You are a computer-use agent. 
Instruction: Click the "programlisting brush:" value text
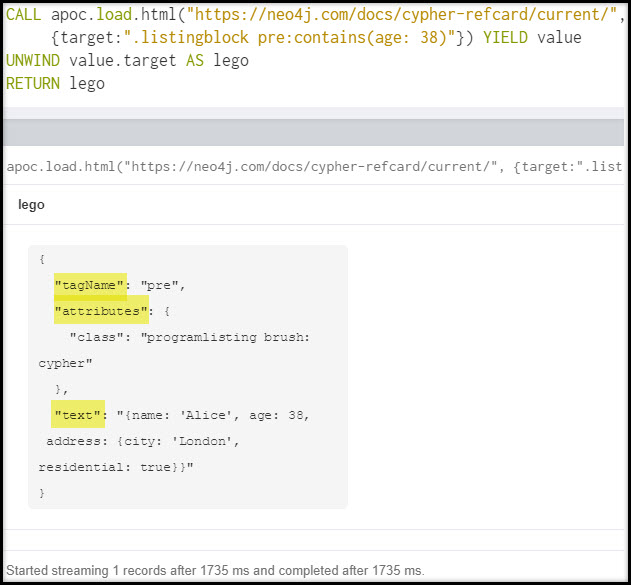tap(226, 337)
